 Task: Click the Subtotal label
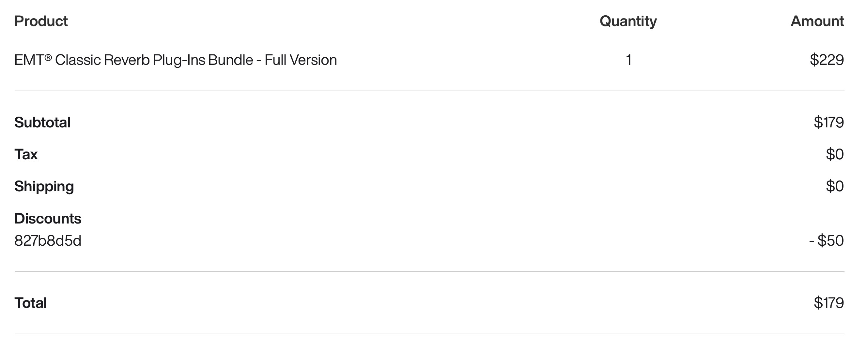tap(42, 123)
